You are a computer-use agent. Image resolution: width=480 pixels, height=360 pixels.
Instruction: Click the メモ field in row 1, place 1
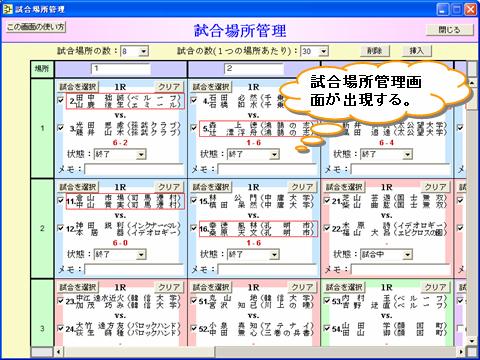(x=134, y=169)
